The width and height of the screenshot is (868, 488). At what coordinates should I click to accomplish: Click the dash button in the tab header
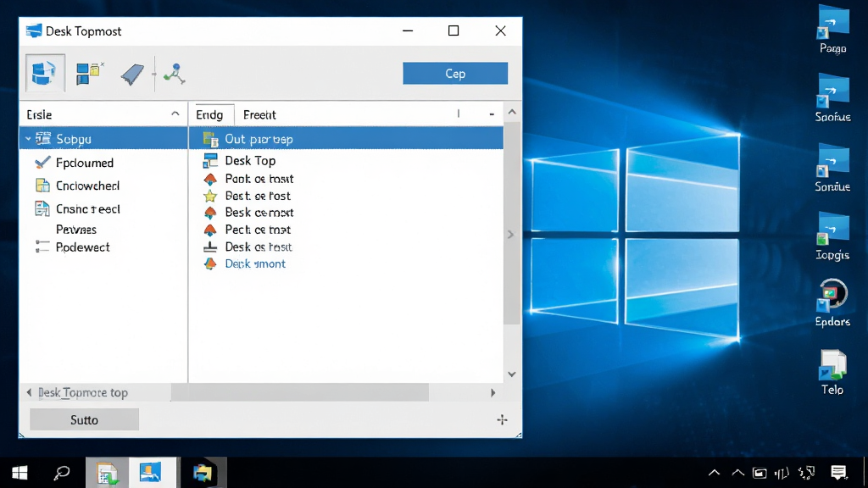(492, 114)
